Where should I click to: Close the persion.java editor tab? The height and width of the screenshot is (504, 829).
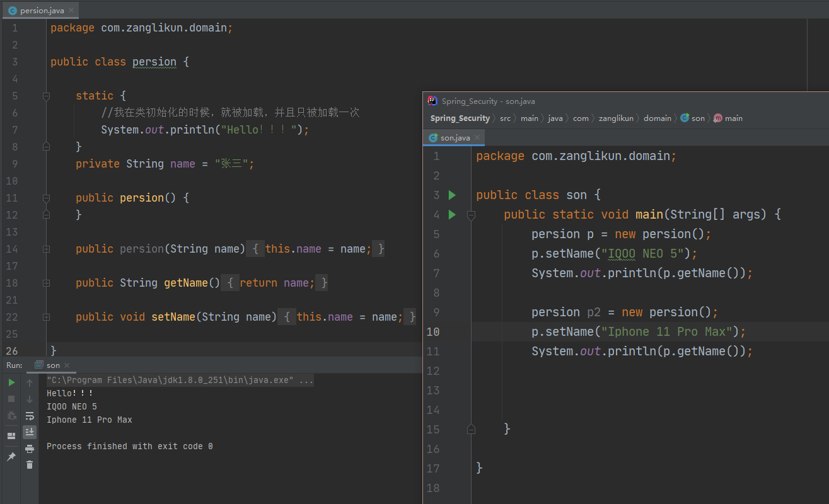(x=71, y=11)
